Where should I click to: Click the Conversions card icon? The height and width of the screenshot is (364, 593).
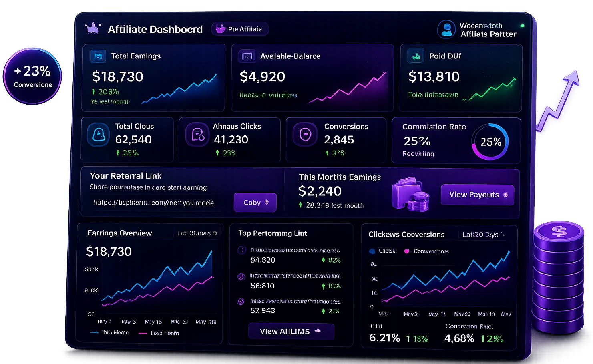(305, 134)
